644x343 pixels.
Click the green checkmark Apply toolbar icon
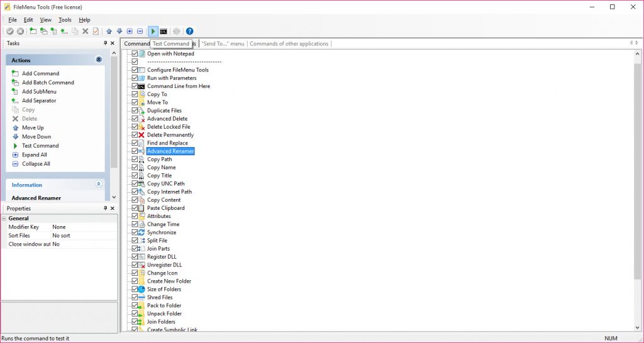click(x=10, y=31)
